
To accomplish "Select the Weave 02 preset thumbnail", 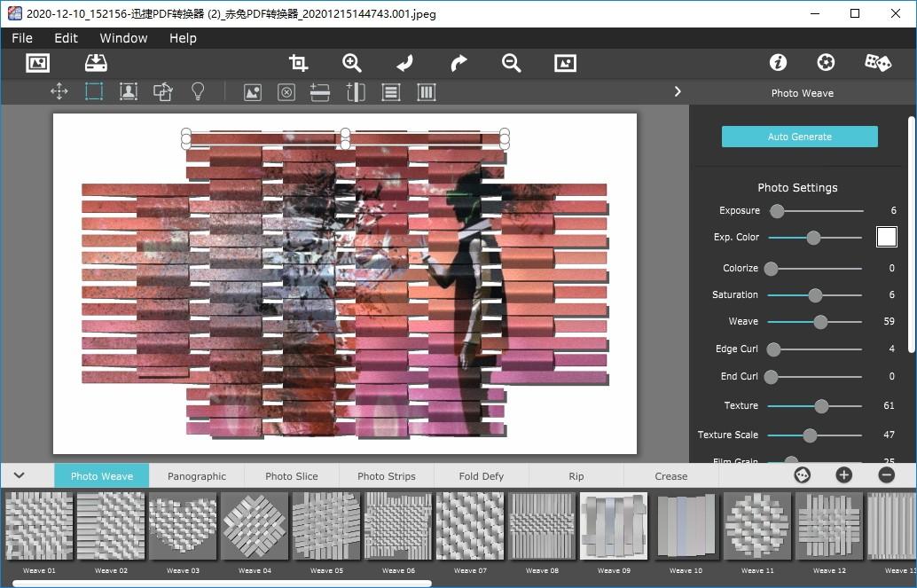I will (x=111, y=526).
